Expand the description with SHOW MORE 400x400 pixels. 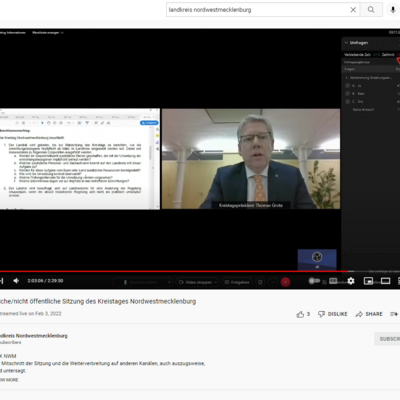[x=9, y=380]
